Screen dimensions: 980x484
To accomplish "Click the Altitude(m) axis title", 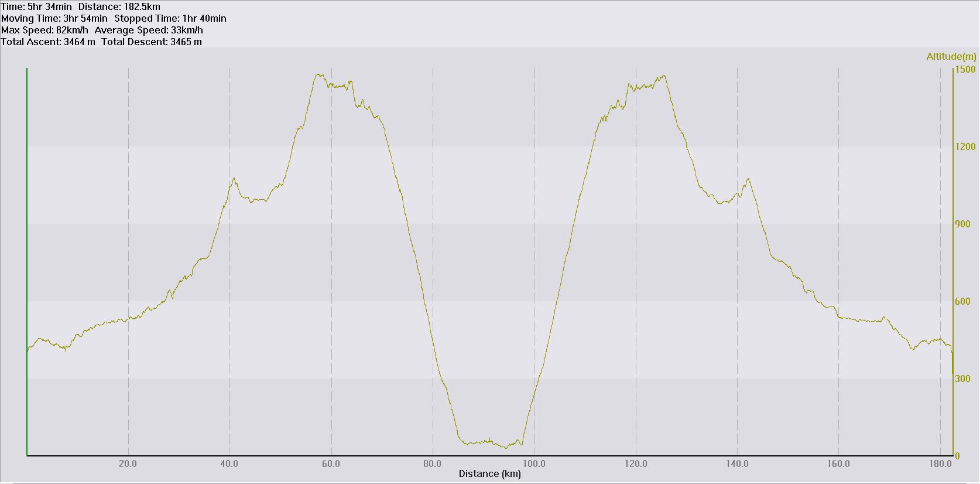I will [x=951, y=57].
